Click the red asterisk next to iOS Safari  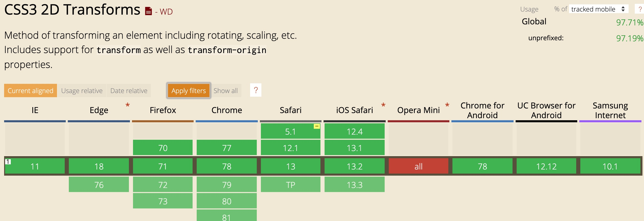[383, 105]
